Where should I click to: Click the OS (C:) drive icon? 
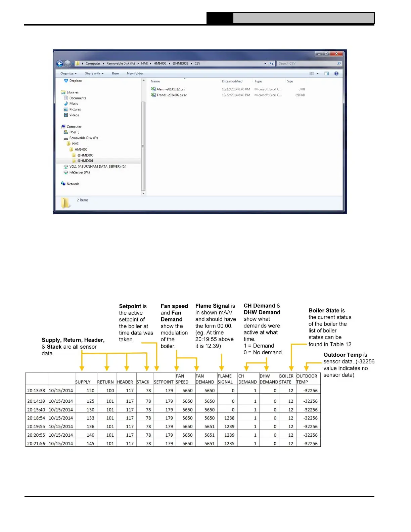click(x=66, y=132)
